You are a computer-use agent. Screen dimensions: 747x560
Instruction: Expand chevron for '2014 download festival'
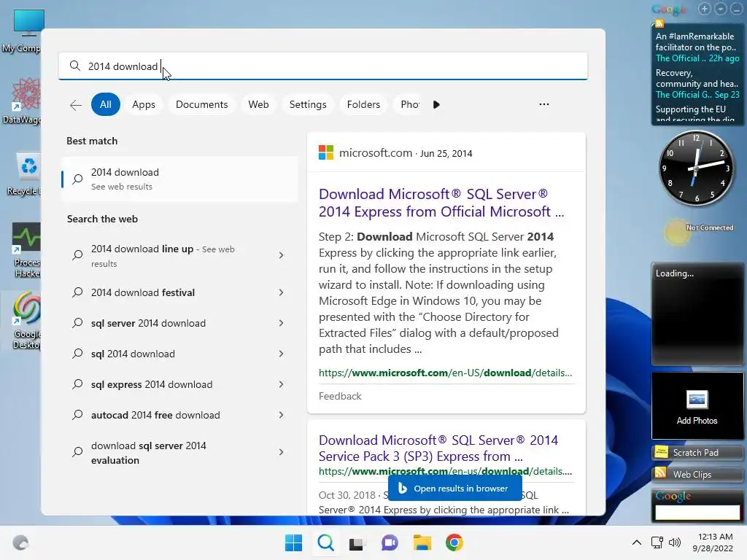tap(281, 292)
